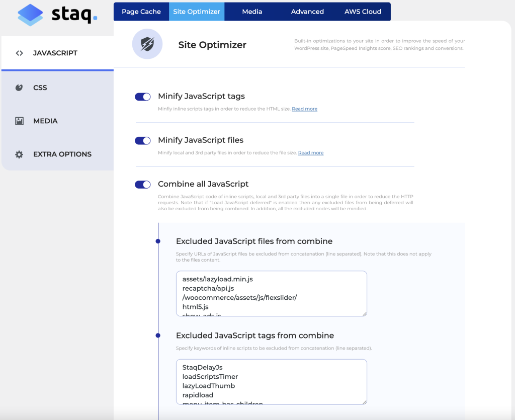Turn off Minify JavaScript files switch
Image resolution: width=515 pixels, height=420 pixels.
[143, 141]
